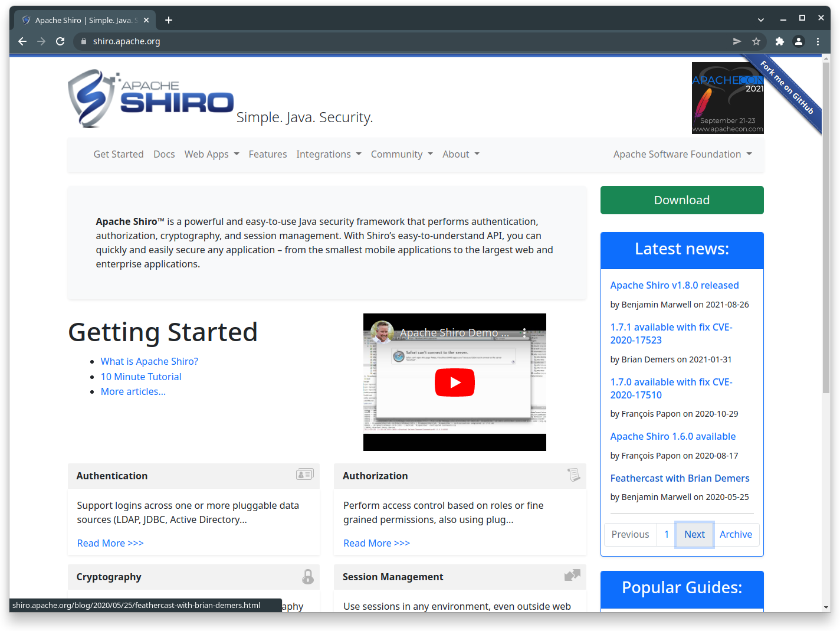Bookmark this page with the star icon

pyautogui.click(x=756, y=41)
